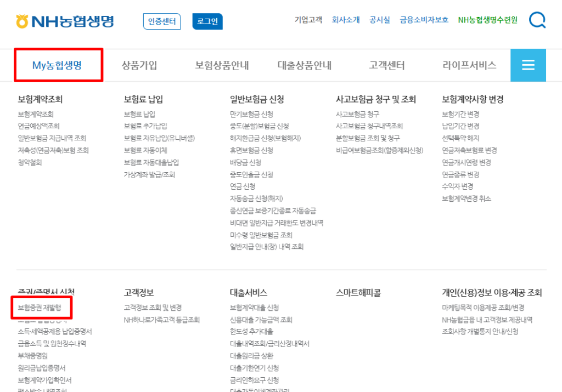Open 청약철회 menu entry
Screen dimensions: 562x392
click(30, 162)
